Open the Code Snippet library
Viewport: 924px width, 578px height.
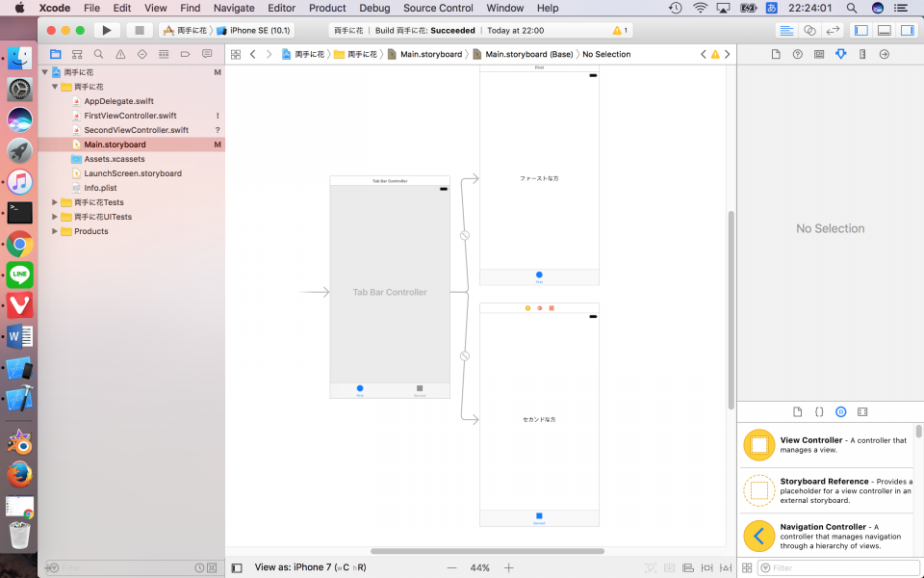(819, 411)
